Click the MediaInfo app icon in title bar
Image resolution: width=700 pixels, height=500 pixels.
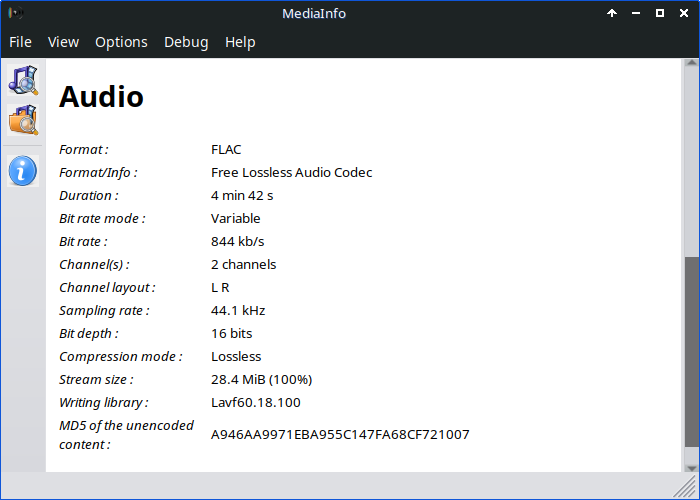point(16,13)
